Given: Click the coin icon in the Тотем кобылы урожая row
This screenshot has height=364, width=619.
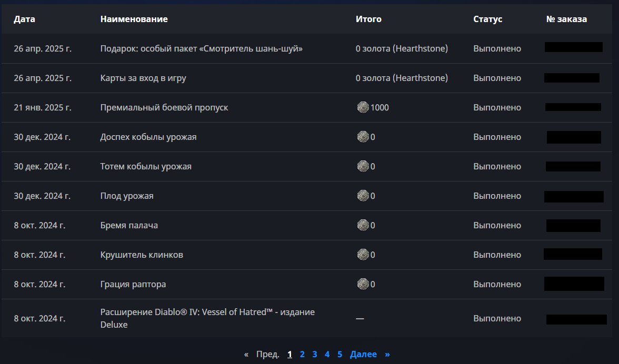Looking at the screenshot, I should pos(363,167).
